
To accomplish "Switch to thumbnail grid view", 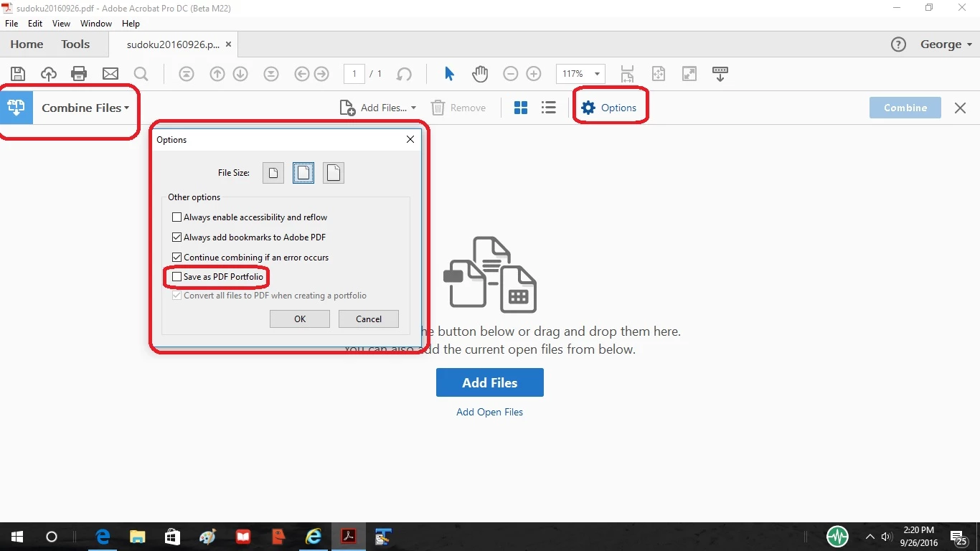I will click(x=521, y=108).
